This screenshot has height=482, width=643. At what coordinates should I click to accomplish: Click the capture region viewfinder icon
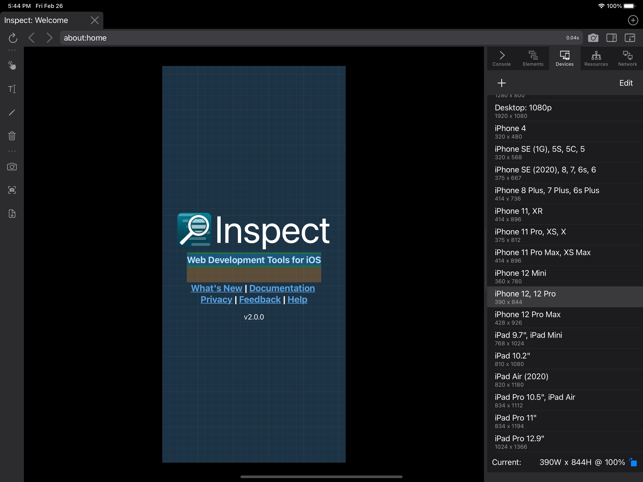(x=12, y=190)
